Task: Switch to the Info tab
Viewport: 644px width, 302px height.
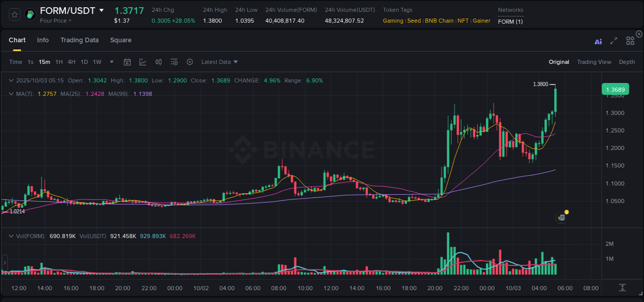Action: (43, 40)
